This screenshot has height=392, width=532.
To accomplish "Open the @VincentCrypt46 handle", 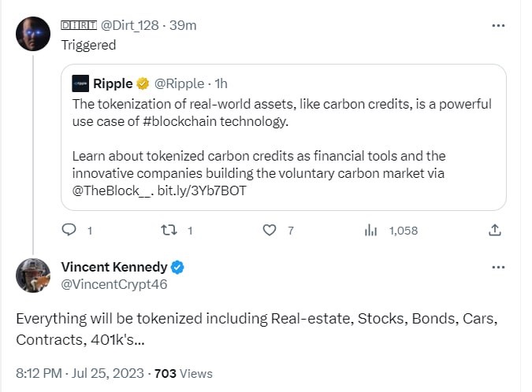I will pos(114,284).
